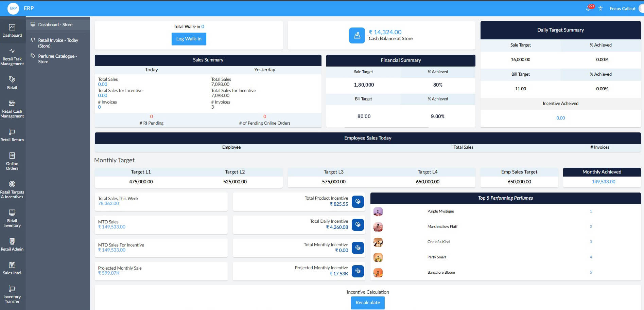This screenshot has height=310, width=644.
Task: Open the Retail Task Management module
Action: click(12, 57)
